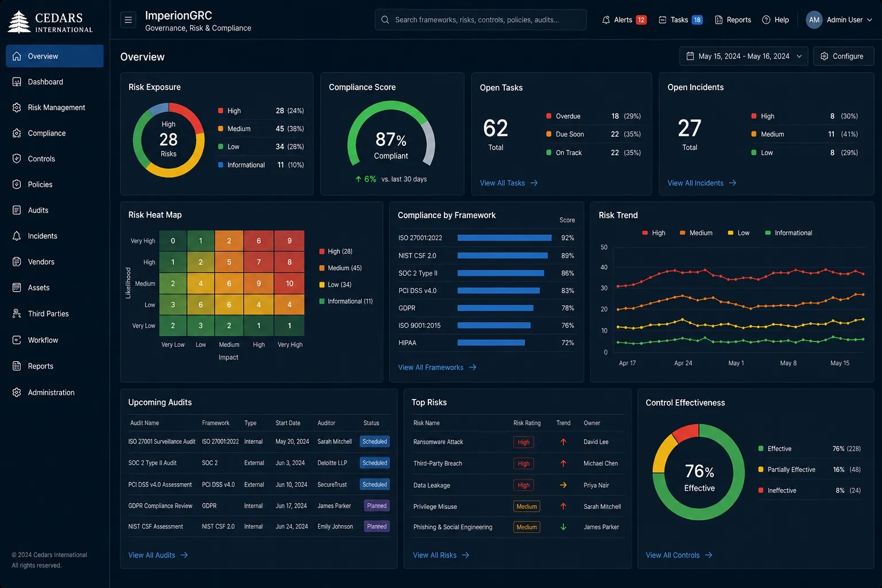This screenshot has height=588, width=882.
Task: Go to Compliance in the sidebar
Action: pyautogui.click(x=55, y=133)
